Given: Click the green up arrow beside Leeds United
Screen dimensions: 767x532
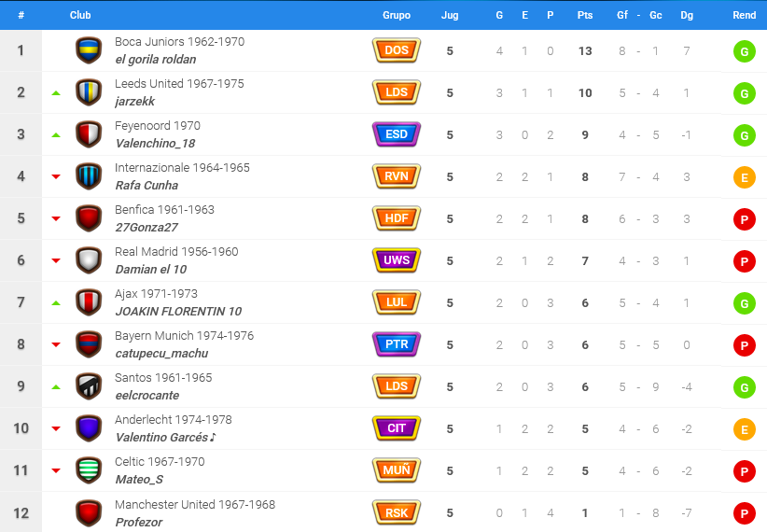Looking at the screenshot, I should click(56, 93).
